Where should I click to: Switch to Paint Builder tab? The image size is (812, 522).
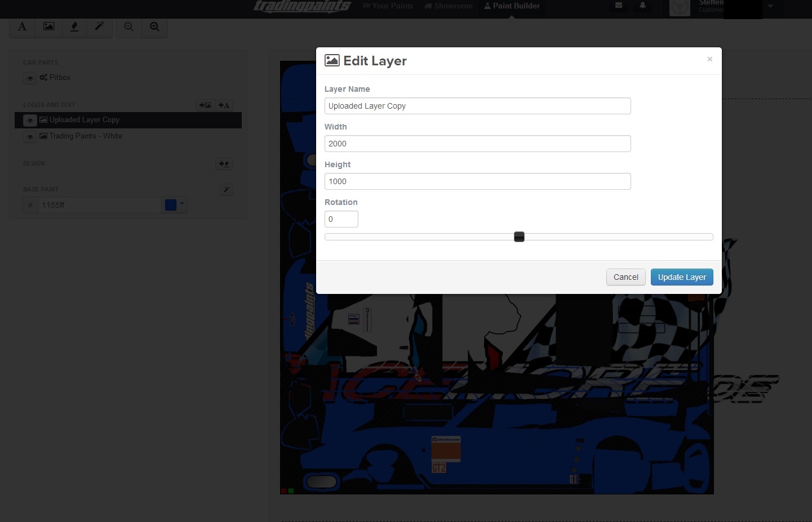click(x=512, y=6)
